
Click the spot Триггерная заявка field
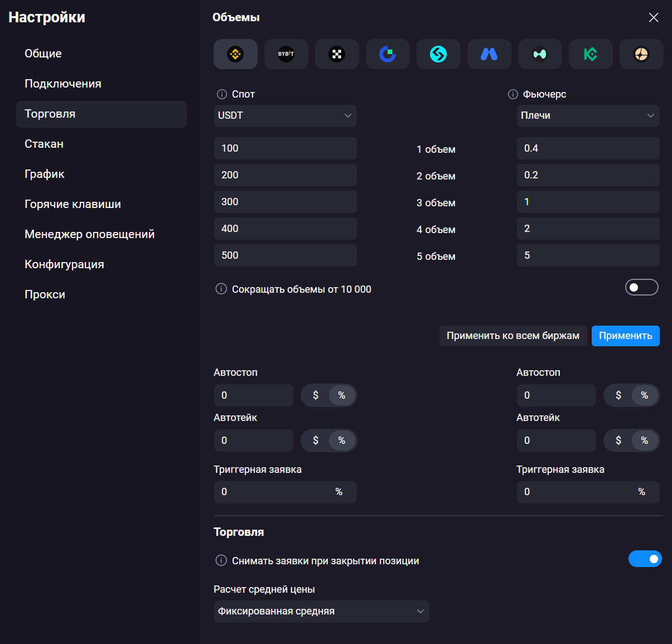285,492
